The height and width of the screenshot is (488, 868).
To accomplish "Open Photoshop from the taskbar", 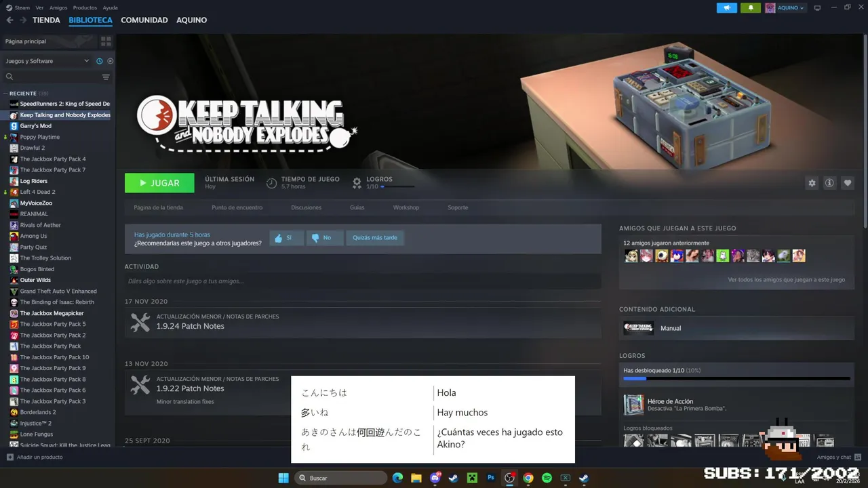I will [x=491, y=478].
